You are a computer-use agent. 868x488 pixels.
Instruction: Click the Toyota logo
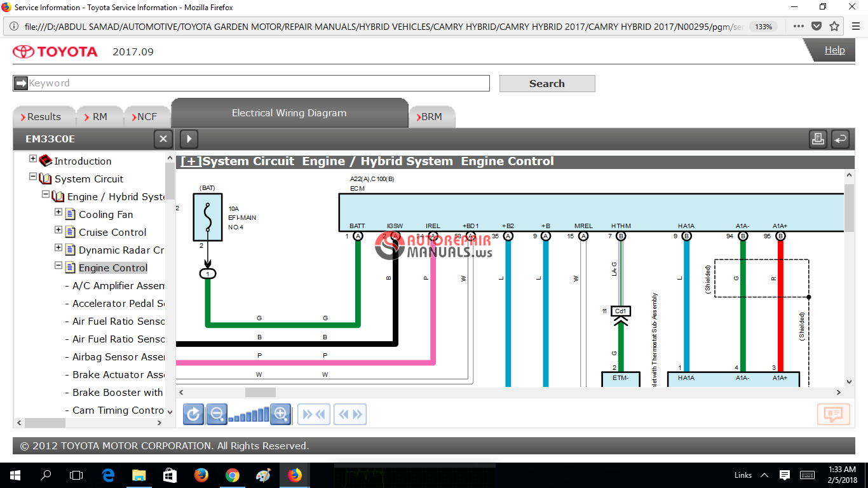(56, 51)
